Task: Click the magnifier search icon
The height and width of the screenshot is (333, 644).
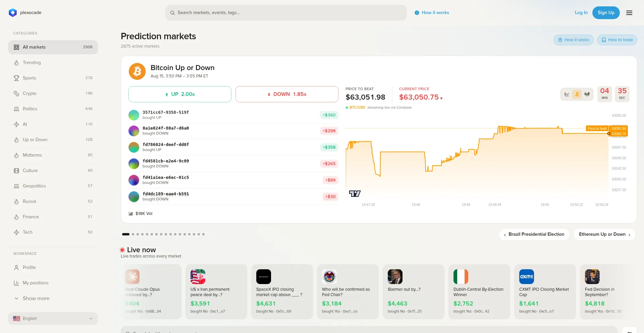Action: (172, 13)
